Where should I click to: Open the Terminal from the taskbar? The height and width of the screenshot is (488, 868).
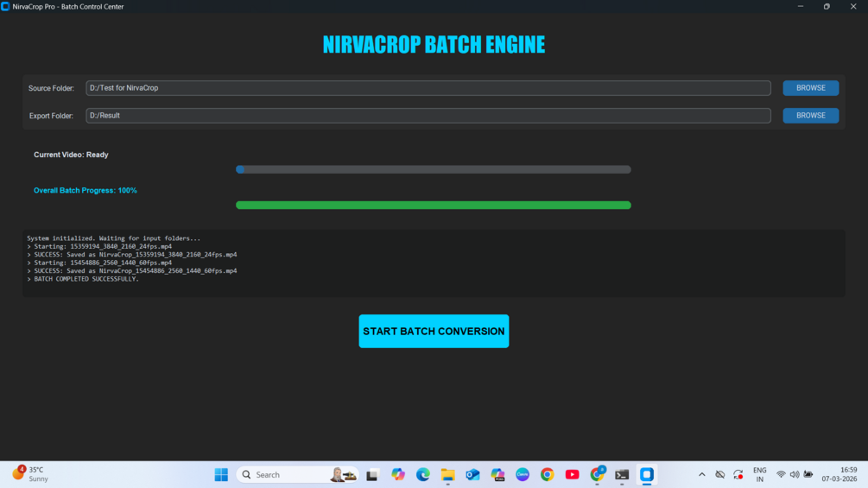(622, 475)
